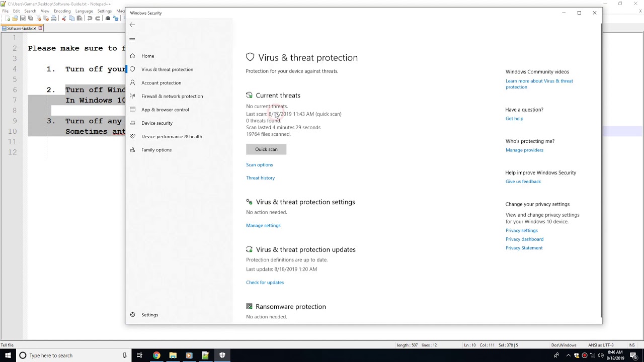The width and height of the screenshot is (644, 362).
Task: Open the Threat history link
Action: 260,178
